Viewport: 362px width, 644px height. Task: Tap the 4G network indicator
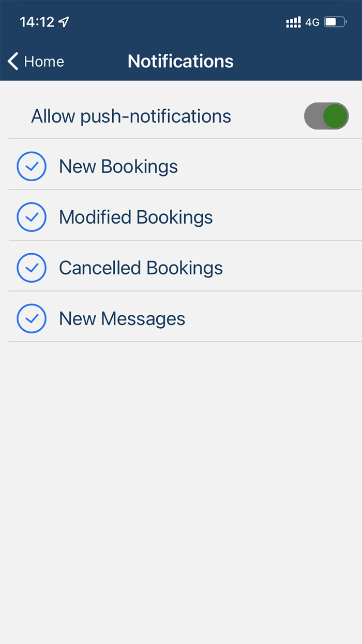pos(312,22)
